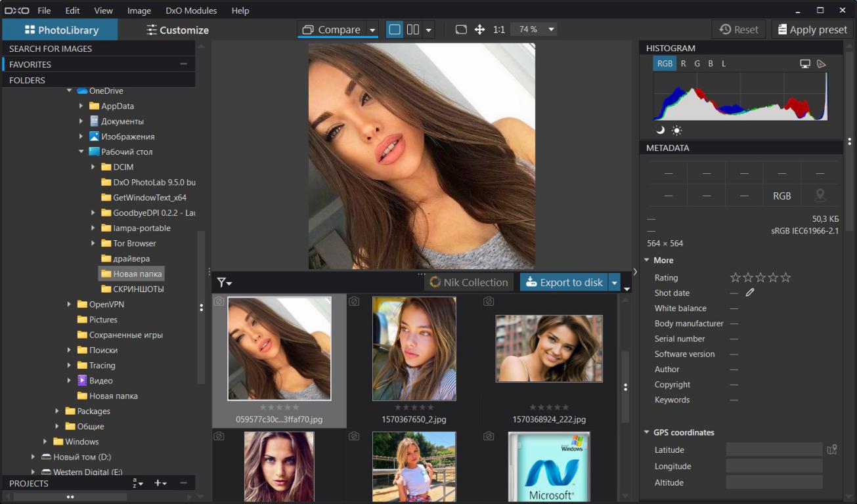Viewport: 857px width, 504px height.
Task: Switch to side-by-side view mode
Action: 413,30
